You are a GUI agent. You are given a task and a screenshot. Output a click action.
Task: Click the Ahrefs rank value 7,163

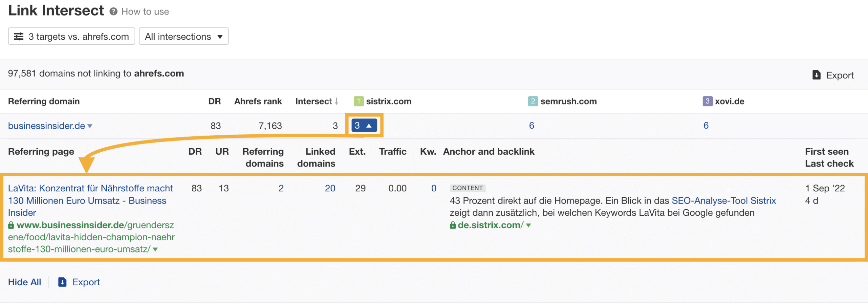[x=270, y=126]
